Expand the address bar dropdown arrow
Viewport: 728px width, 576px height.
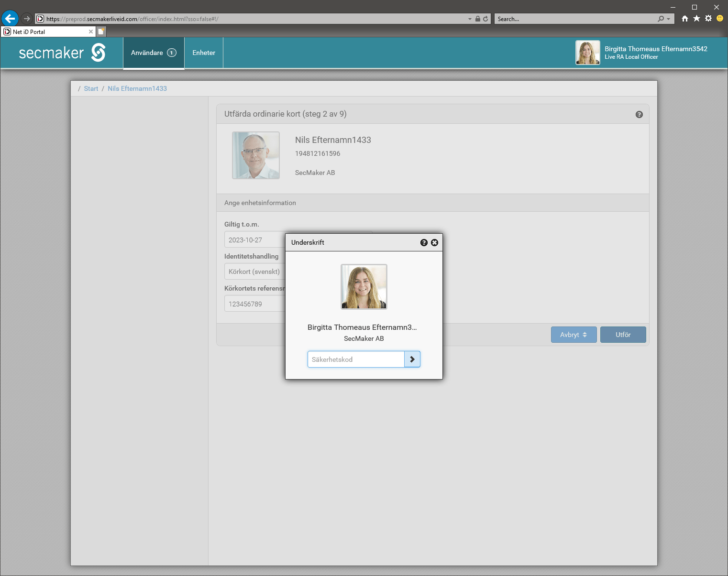click(470, 19)
